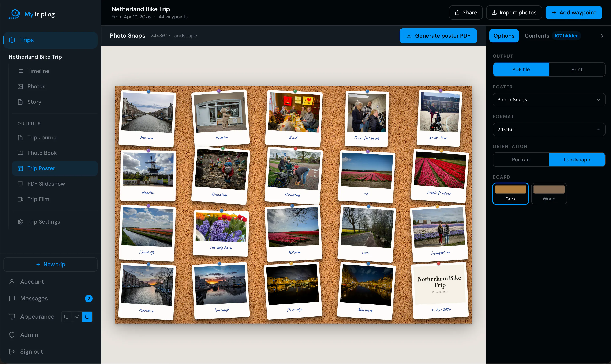Click Import photos button
The width and height of the screenshot is (611, 364).
(514, 12)
